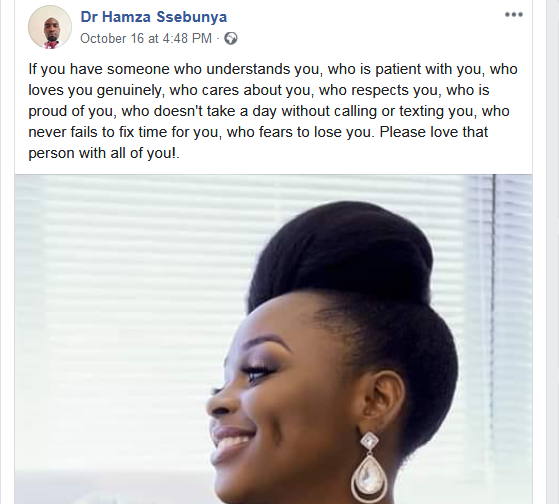Click the last line 'person with all of you!.'

pos(104,153)
